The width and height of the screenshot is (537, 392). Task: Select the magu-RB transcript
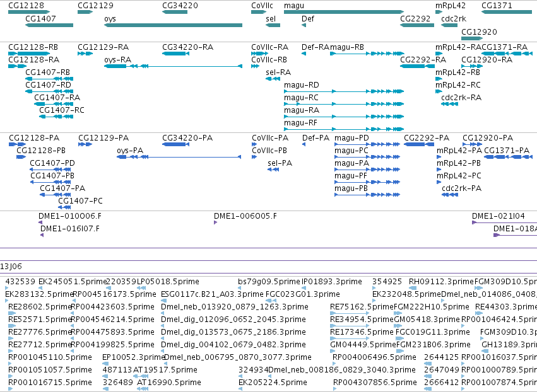click(347, 47)
